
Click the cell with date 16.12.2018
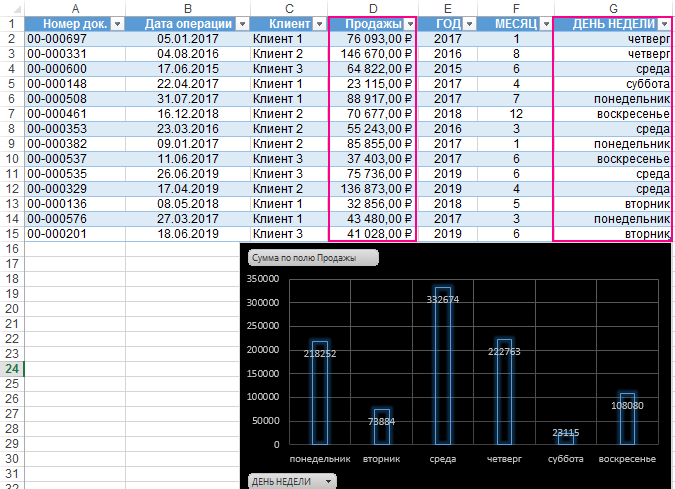[187, 113]
